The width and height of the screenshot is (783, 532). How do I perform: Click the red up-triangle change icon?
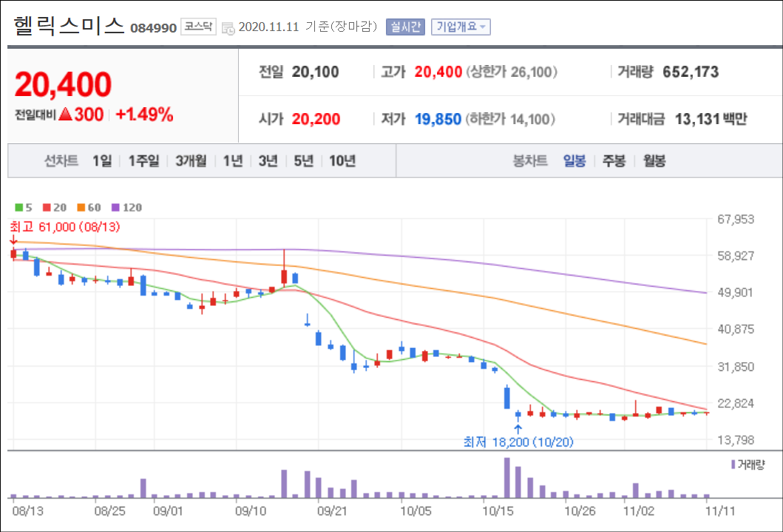pos(66,115)
